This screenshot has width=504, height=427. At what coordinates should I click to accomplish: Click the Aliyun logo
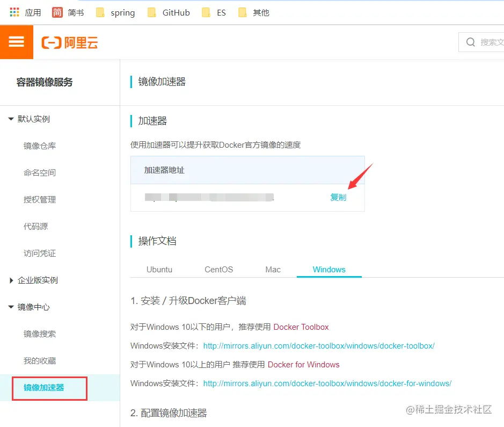[70, 42]
